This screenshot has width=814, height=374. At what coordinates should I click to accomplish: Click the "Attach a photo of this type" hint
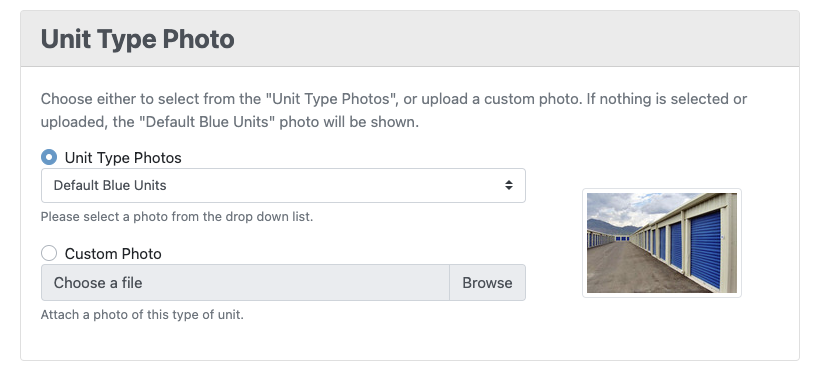click(142, 315)
